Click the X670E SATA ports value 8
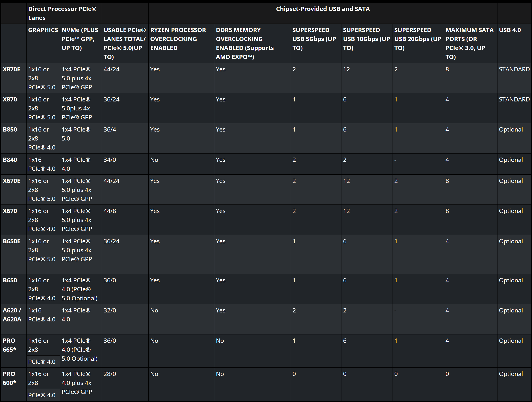 click(447, 181)
